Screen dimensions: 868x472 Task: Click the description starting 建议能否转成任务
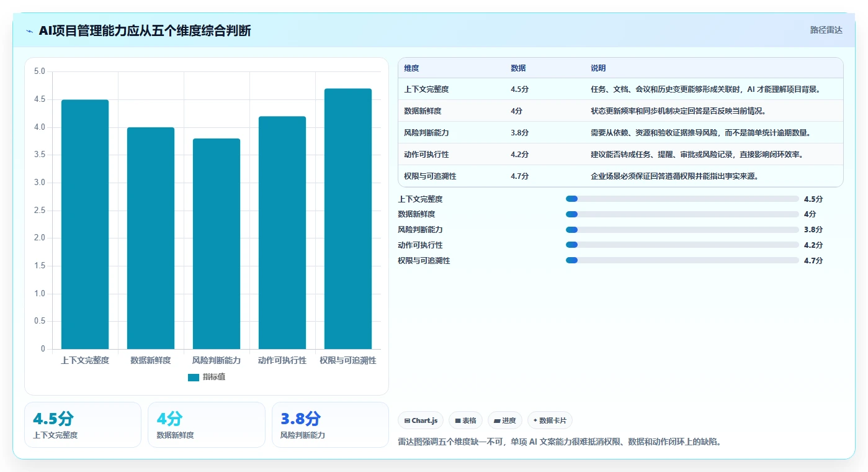(697, 155)
